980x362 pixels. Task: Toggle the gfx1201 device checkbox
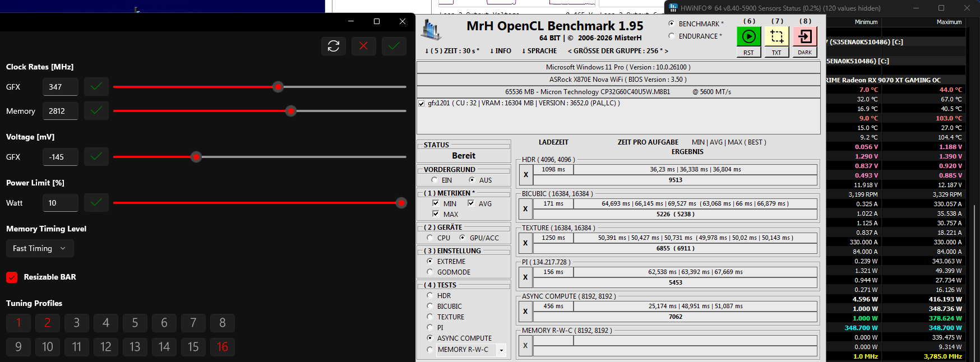(x=422, y=104)
